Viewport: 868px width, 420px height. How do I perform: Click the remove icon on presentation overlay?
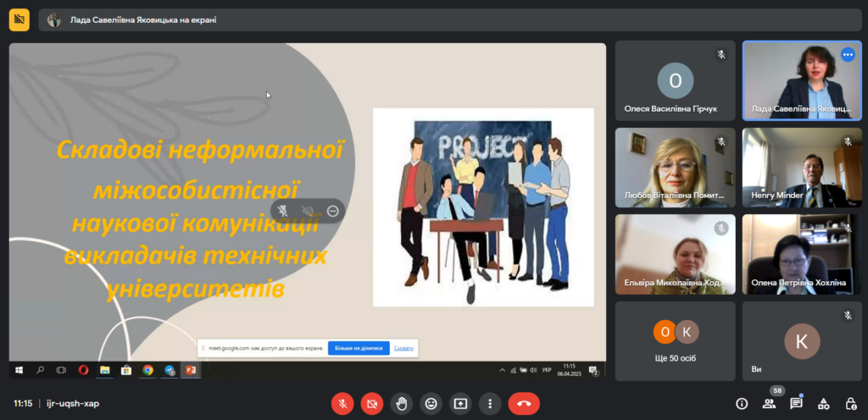[x=332, y=211]
